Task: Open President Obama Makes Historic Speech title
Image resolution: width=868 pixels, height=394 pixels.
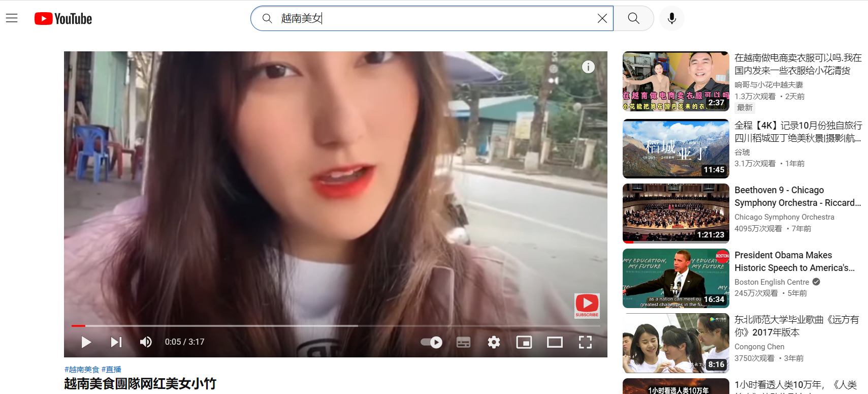Action: pyautogui.click(x=794, y=261)
